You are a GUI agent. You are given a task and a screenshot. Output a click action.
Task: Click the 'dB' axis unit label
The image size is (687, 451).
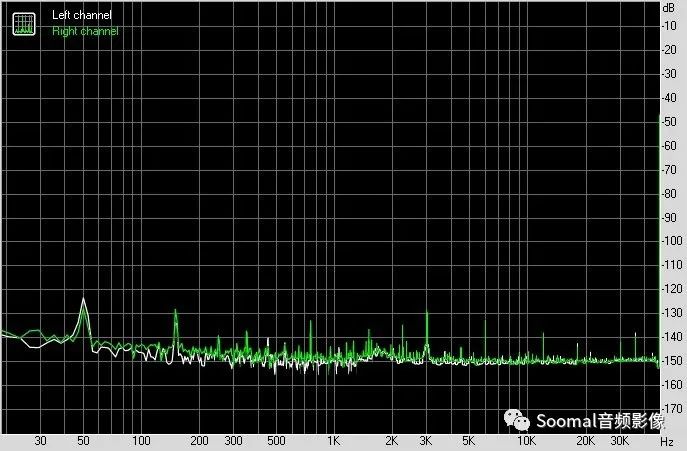pyautogui.click(x=669, y=7)
